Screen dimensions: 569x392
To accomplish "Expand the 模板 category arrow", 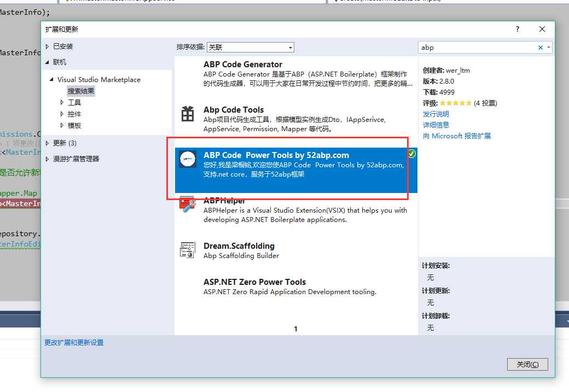I will (x=62, y=125).
